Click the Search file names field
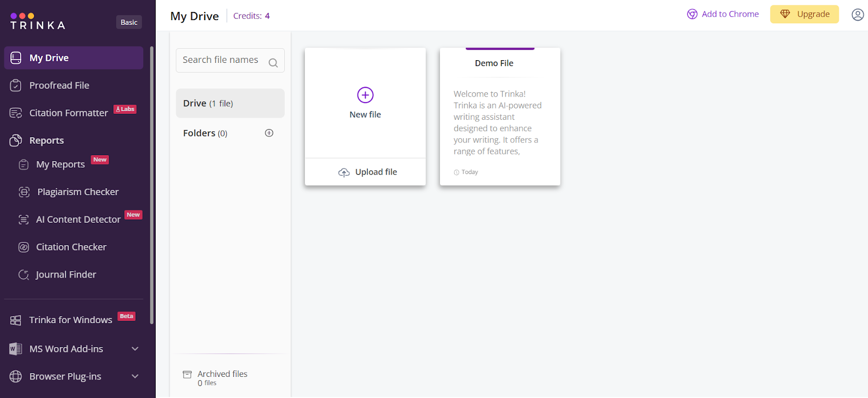868x398 pixels. click(x=230, y=60)
